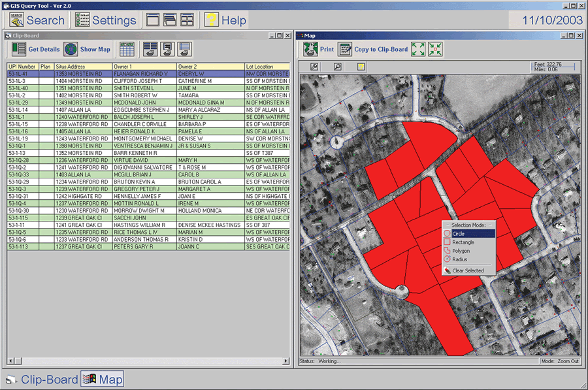
Task: Click the left arrow of Clip-Board horizontal scrollbar
Action: [x=11, y=361]
